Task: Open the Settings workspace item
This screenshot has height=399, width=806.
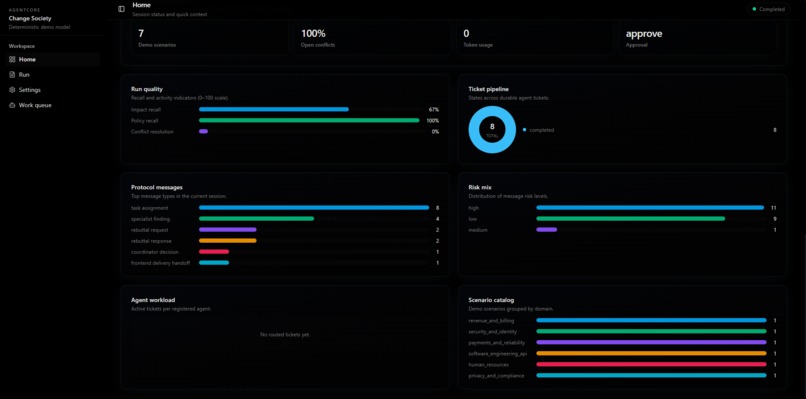Action: click(53, 90)
